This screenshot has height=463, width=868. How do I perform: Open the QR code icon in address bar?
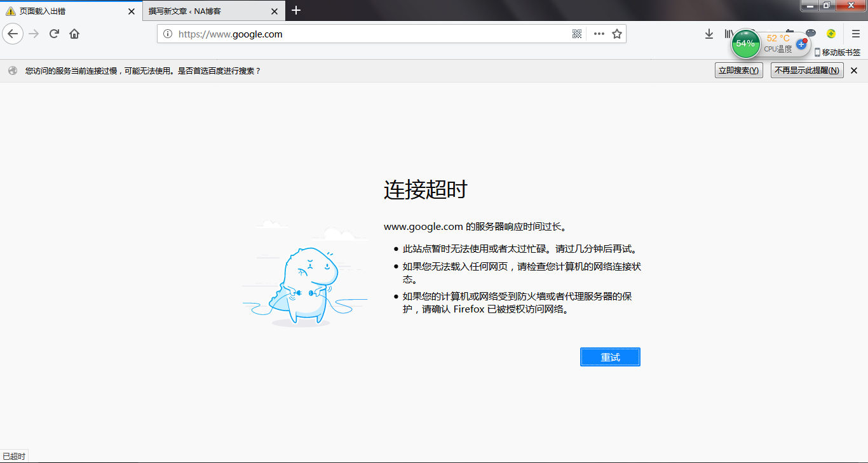[x=577, y=34]
